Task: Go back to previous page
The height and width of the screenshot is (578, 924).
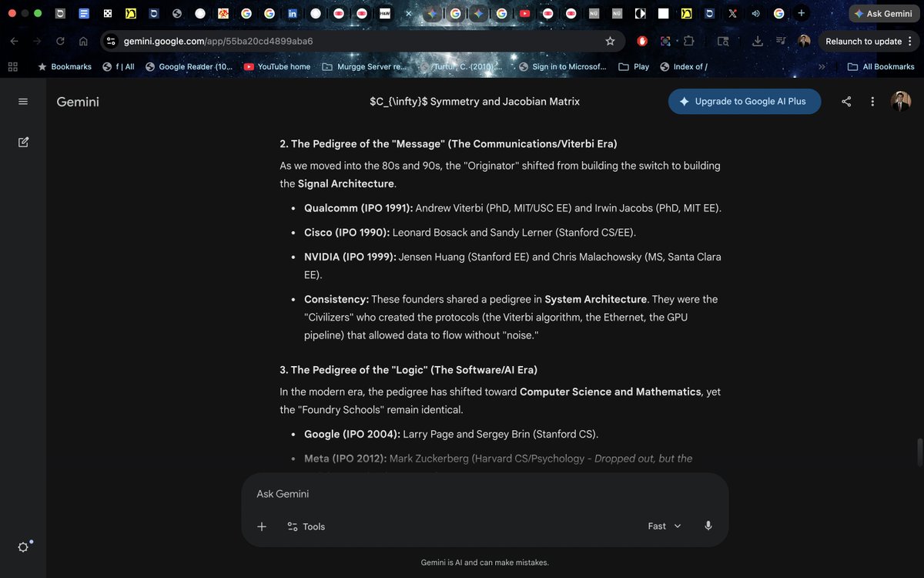Action: (x=14, y=41)
